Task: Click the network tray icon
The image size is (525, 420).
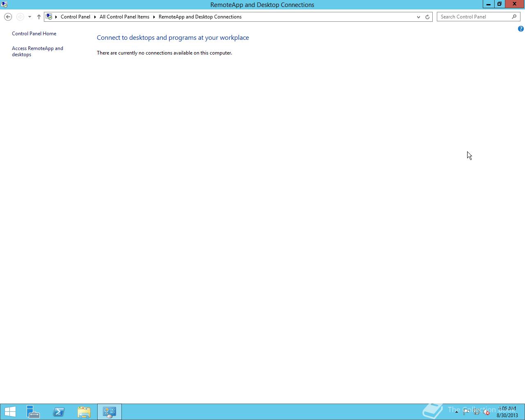Action: [x=477, y=412]
